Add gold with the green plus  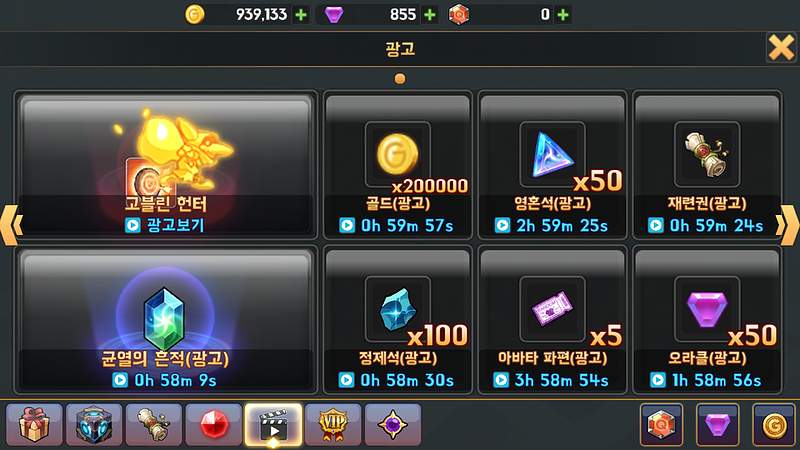click(x=301, y=15)
